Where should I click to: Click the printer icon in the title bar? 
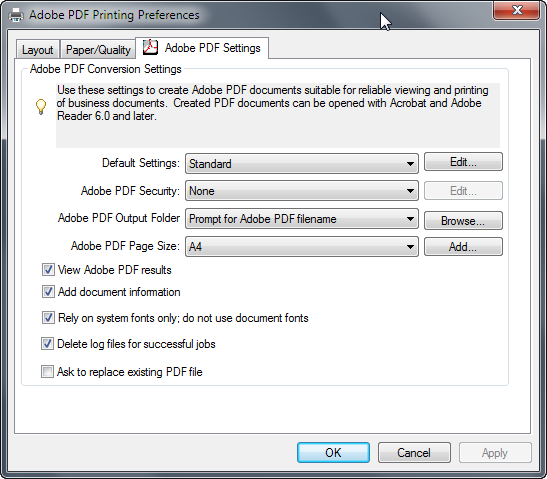tap(16, 15)
